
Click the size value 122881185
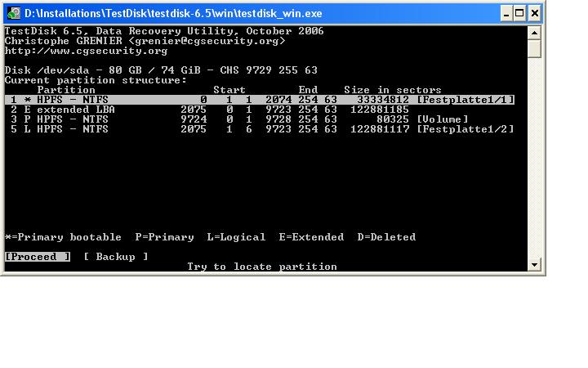(380, 110)
